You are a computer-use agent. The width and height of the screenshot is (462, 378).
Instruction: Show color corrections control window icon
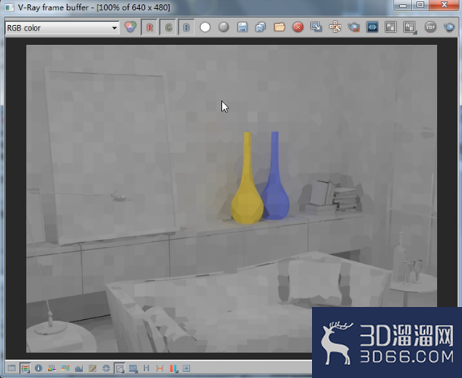pos(11,368)
